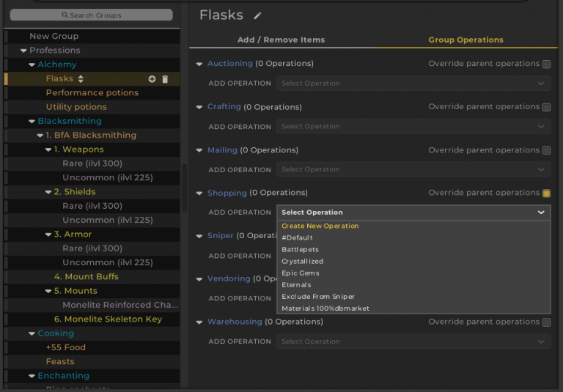This screenshot has width=563, height=392.
Task: Open the Performance potions group
Action: pos(92,93)
